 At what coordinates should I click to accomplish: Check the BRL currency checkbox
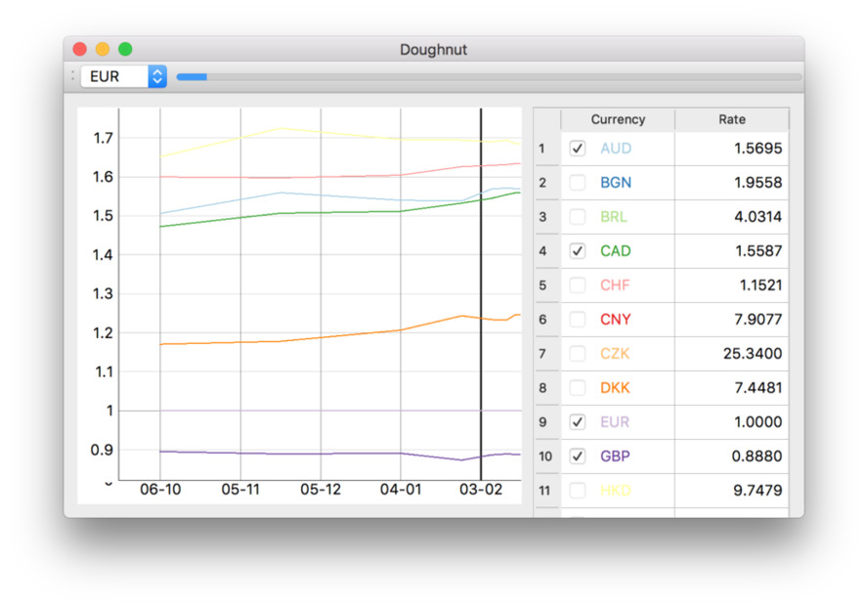click(x=578, y=217)
